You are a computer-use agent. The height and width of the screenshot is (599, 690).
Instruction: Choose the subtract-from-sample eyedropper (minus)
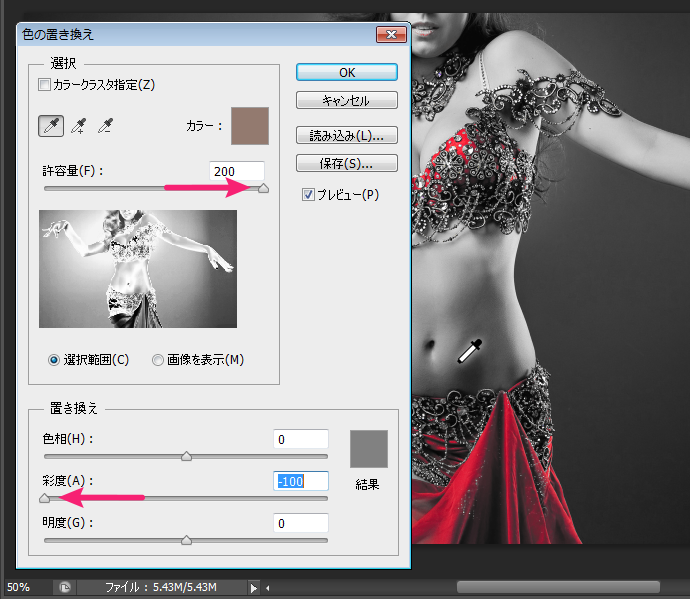(x=104, y=126)
